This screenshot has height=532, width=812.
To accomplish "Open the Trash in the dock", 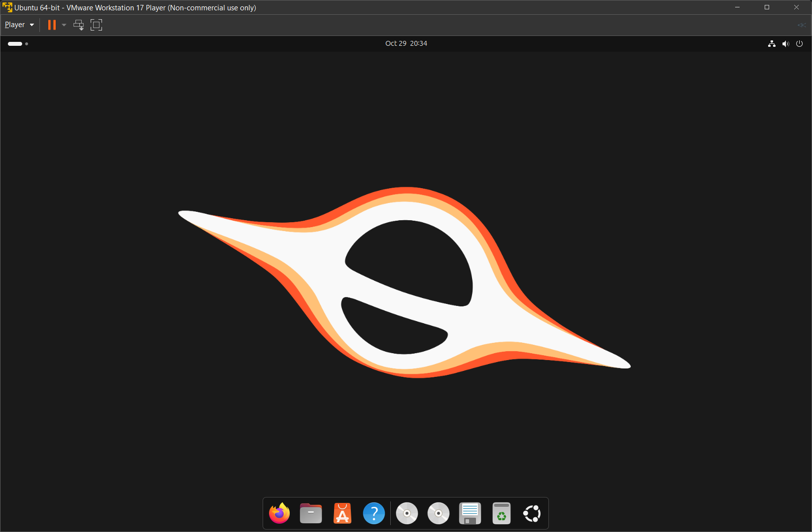I will tap(502, 513).
